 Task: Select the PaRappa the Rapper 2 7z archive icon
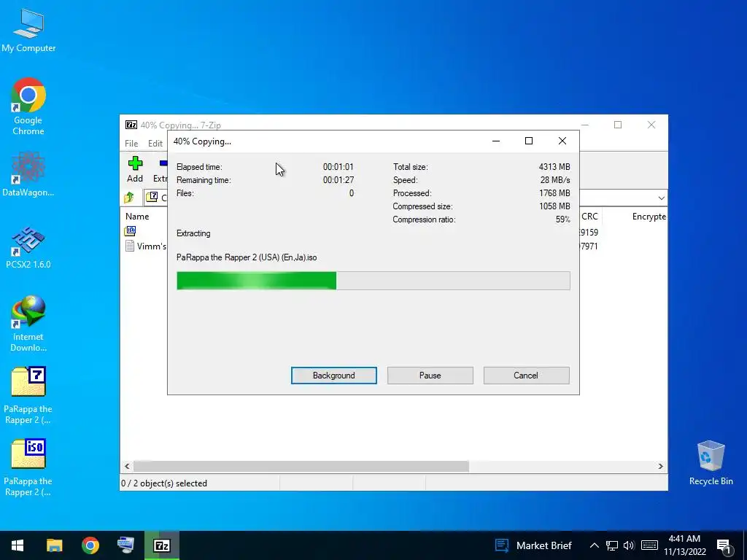click(x=28, y=394)
